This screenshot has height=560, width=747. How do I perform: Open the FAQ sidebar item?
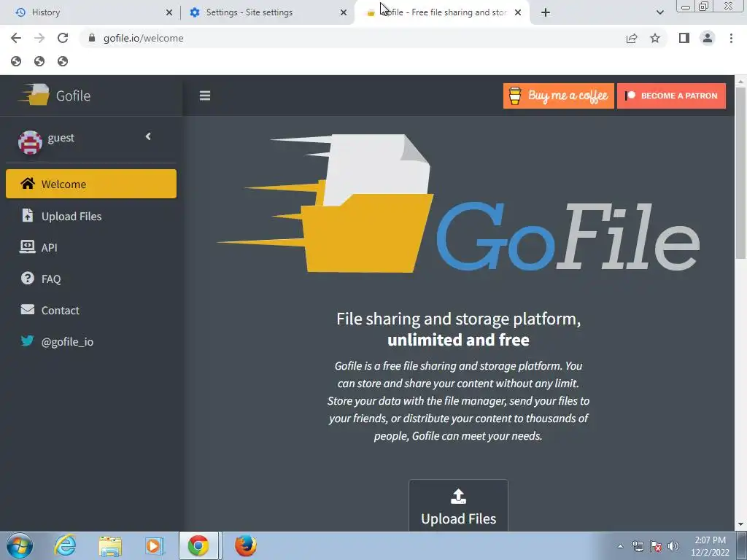coord(91,279)
